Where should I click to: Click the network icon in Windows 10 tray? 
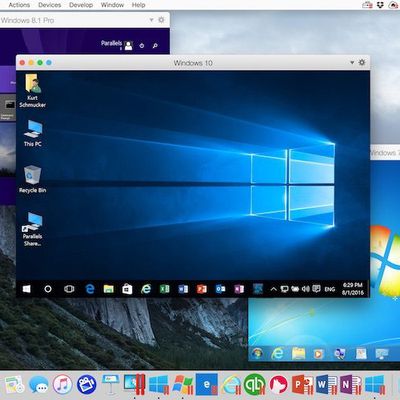(284, 289)
